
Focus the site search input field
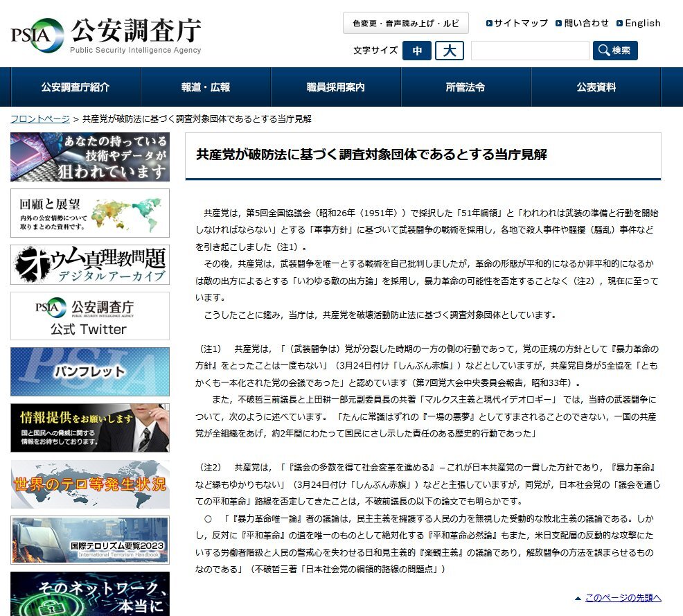coord(530,51)
